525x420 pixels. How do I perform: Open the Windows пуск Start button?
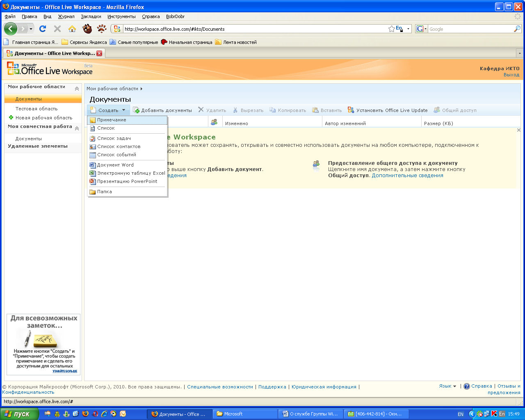coord(19,414)
